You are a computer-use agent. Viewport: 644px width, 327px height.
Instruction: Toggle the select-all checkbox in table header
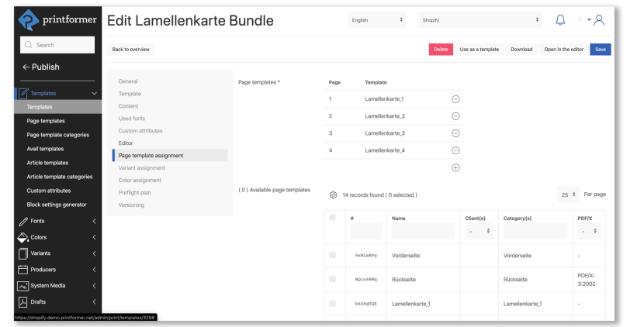click(x=332, y=218)
